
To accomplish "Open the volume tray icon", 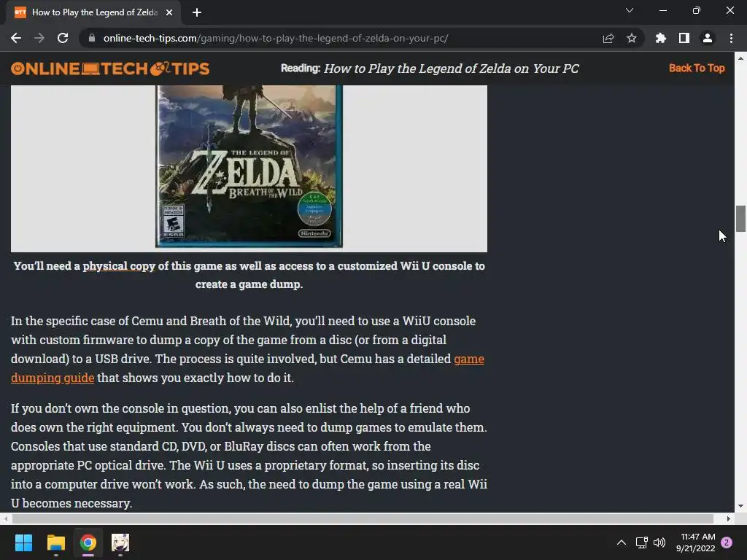I will pos(659,542).
